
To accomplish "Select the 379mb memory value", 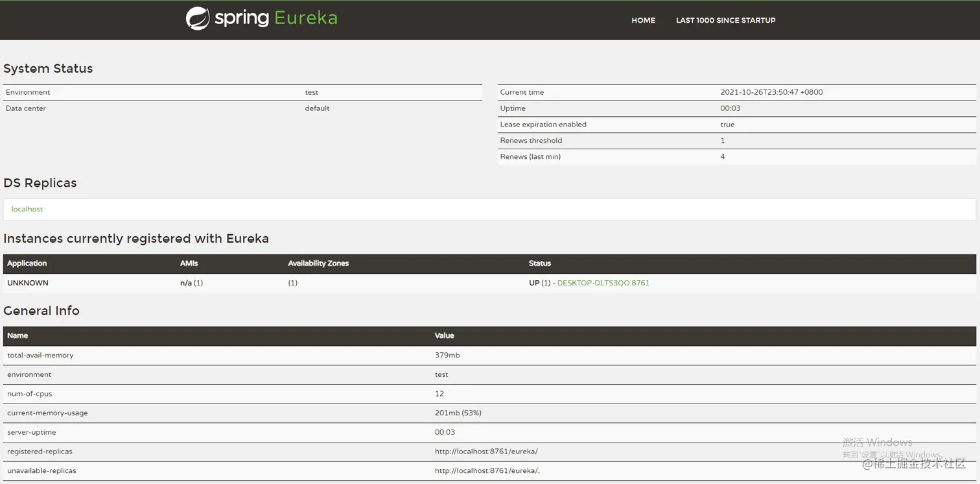I will (x=447, y=356).
